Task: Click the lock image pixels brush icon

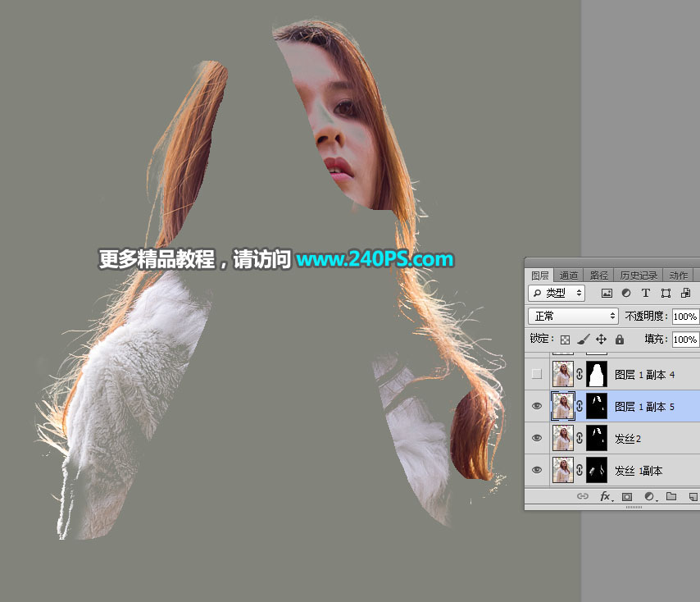Action: pos(583,340)
